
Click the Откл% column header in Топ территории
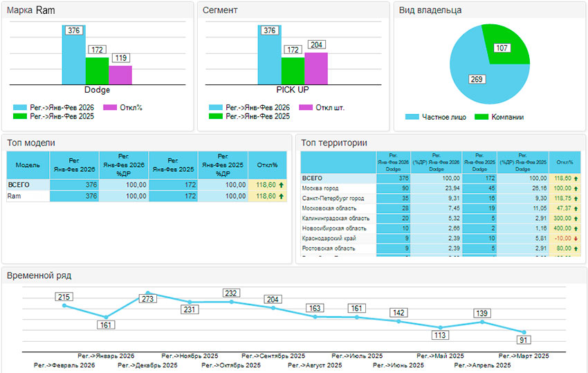[x=566, y=162]
